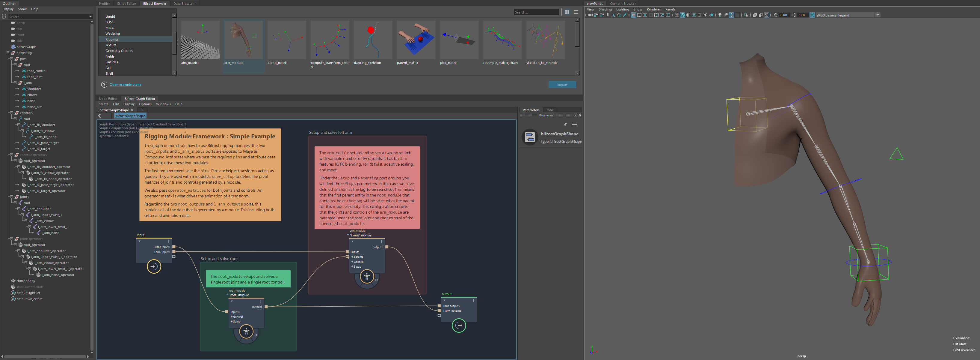Switch Bifrost Browser to list view
The image size is (980, 360).
[x=576, y=12]
